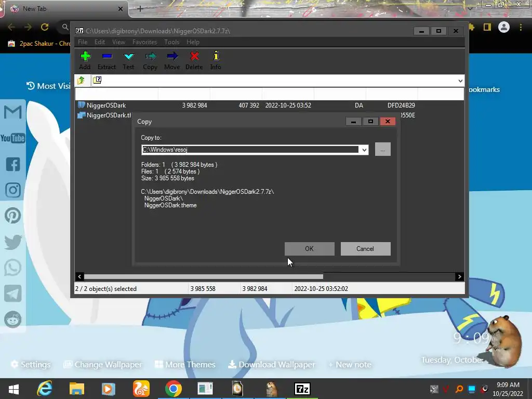Cancel the Copy dialog
This screenshot has height=399, width=532.
[x=365, y=249]
